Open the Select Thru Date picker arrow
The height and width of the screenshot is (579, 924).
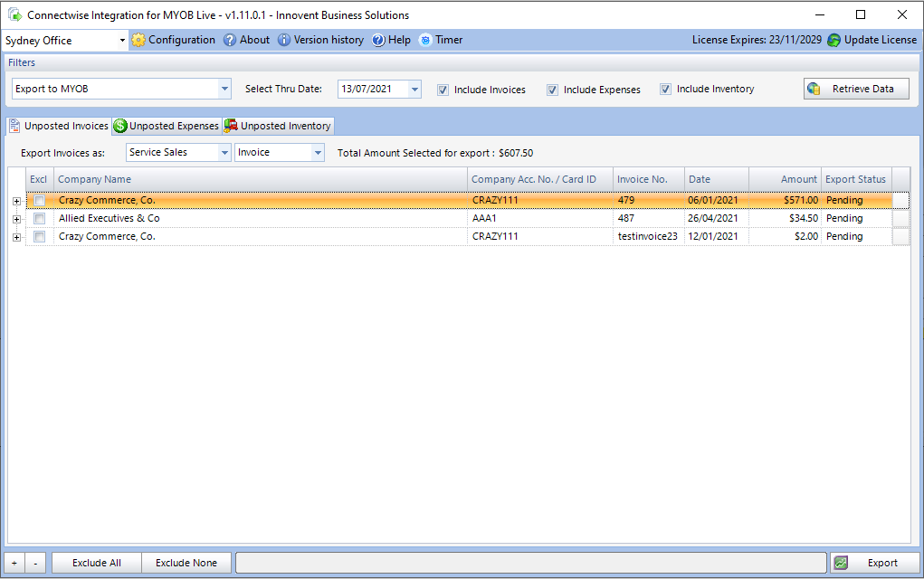[x=414, y=89]
